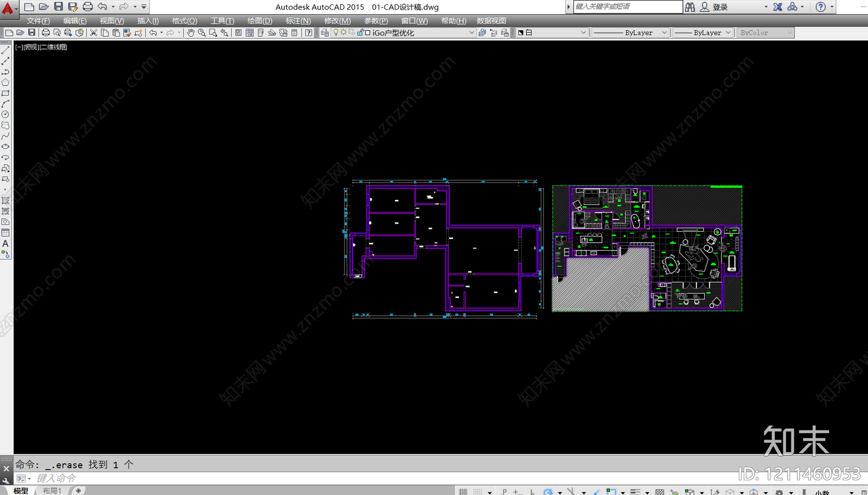Toggle lineweight display in status bar
The image size is (868, 495).
(x=635, y=492)
